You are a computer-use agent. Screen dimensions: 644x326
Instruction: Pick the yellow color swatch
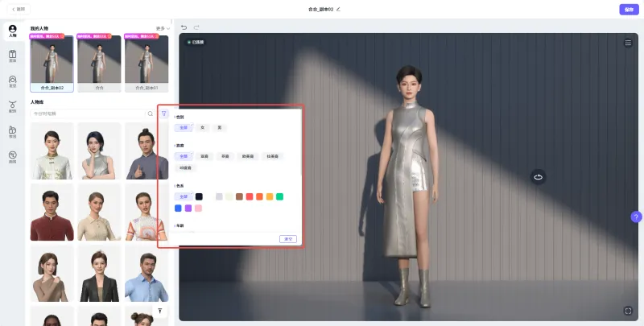(270, 196)
